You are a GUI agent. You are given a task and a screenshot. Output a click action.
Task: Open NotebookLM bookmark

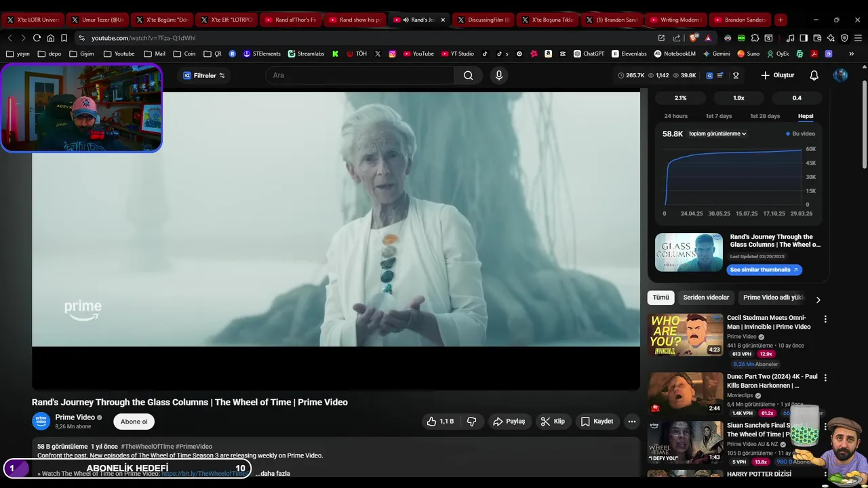675,54
